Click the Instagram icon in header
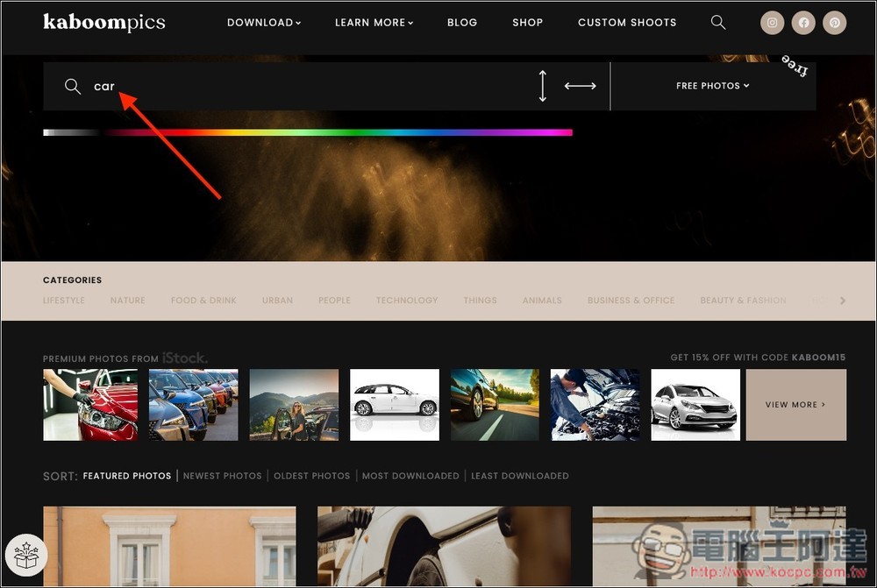Viewport: 877px width, 588px height. [x=772, y=23]
